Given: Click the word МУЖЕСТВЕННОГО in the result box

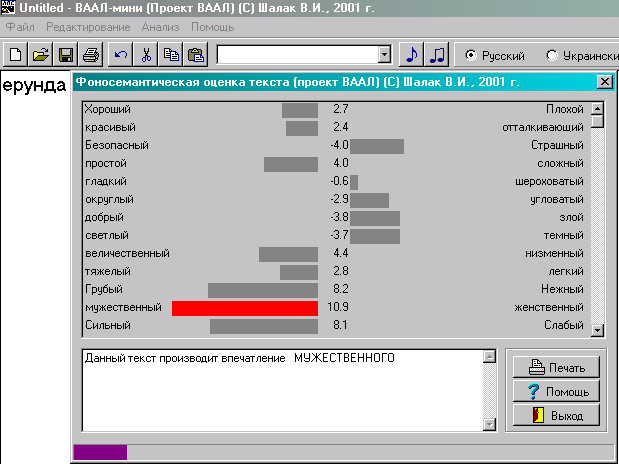Looking at the screenshot, I should [x=344, y=358].
